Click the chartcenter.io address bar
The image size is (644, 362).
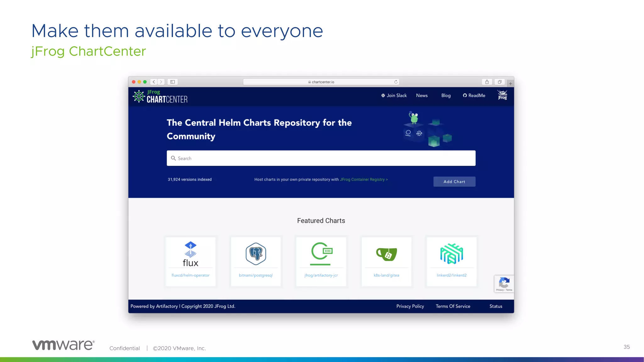coord(321,82)
